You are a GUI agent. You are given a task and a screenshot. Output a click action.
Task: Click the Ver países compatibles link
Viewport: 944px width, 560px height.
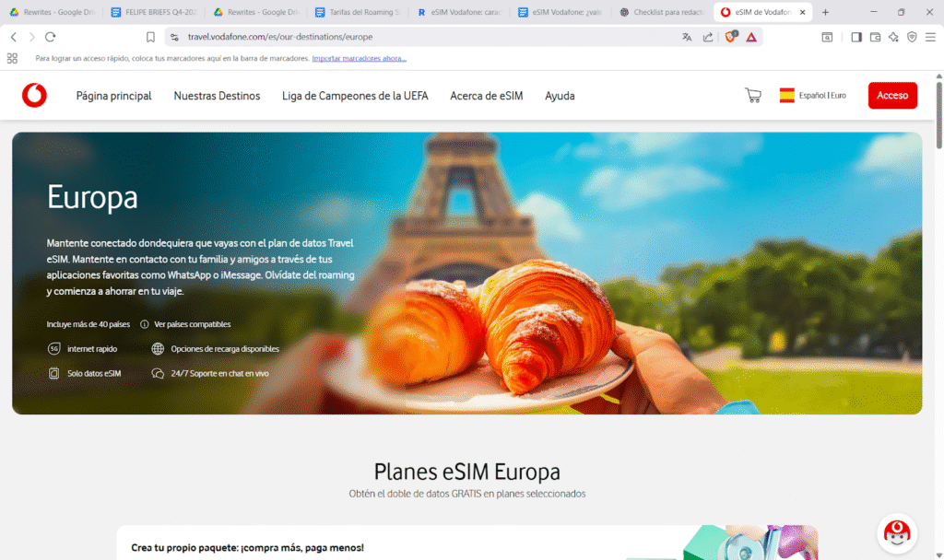192,324
